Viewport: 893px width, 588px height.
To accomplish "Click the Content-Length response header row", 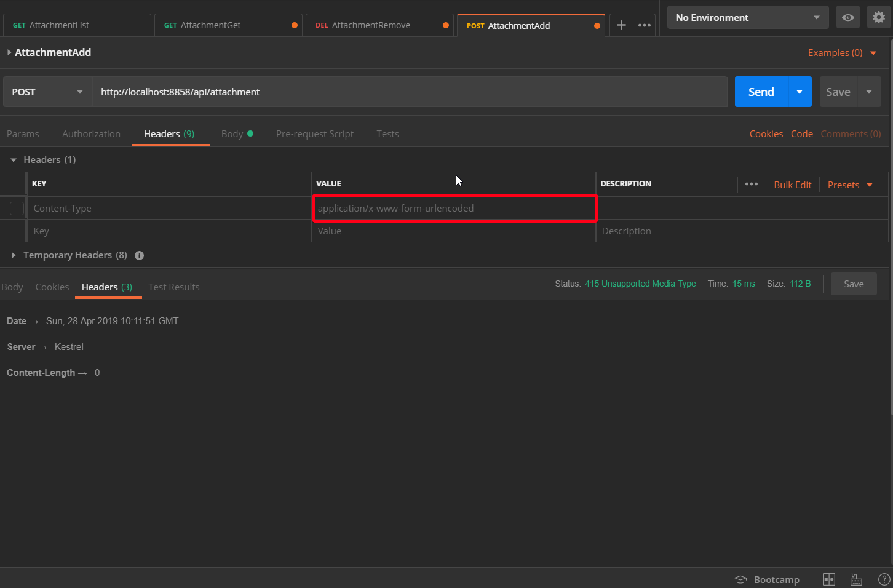I will 54,373.
